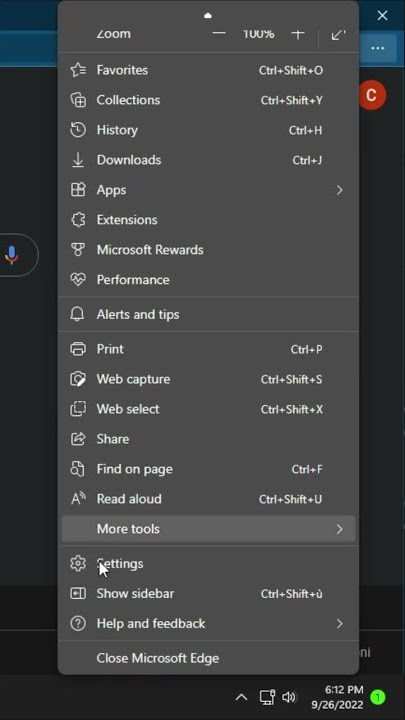
Task: Click the Help and feedback question icon
Action: 78,624
